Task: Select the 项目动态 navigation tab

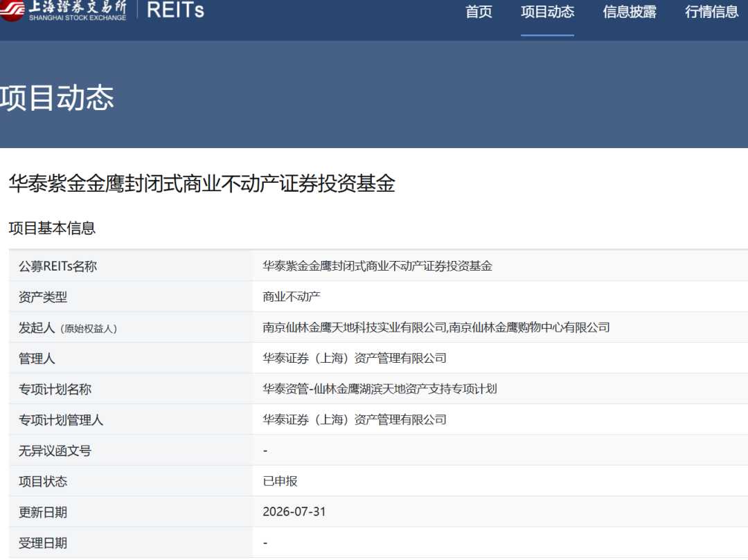Action: pos(547,12)
